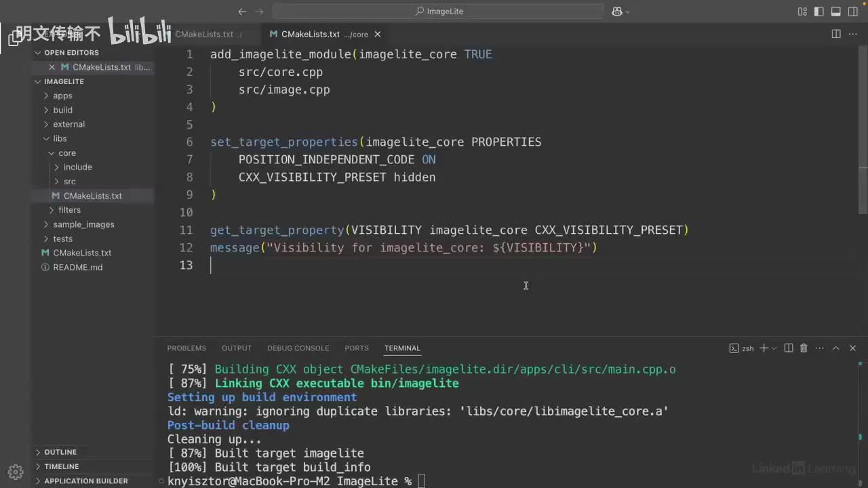868x488 pixels.
Task: Click the ImageLite command center search box
Action: [x=437, y=12]
